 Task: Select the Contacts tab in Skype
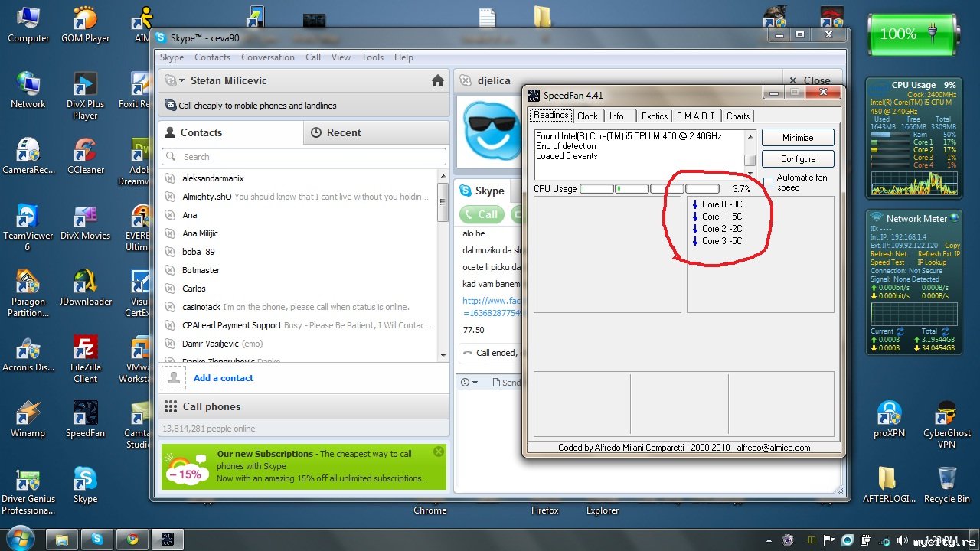pos(230,132)
